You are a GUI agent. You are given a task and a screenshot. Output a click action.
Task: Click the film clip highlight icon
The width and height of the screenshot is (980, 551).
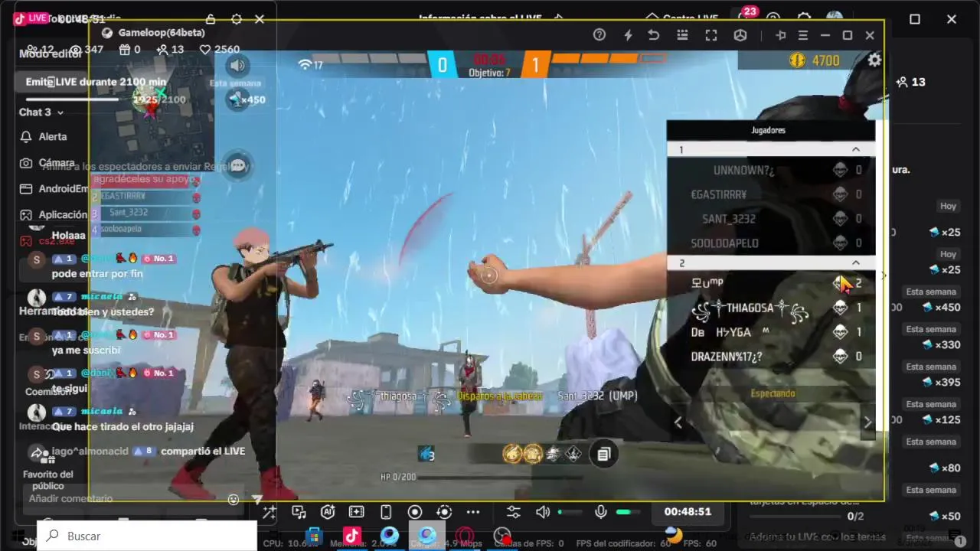[357, 512]
